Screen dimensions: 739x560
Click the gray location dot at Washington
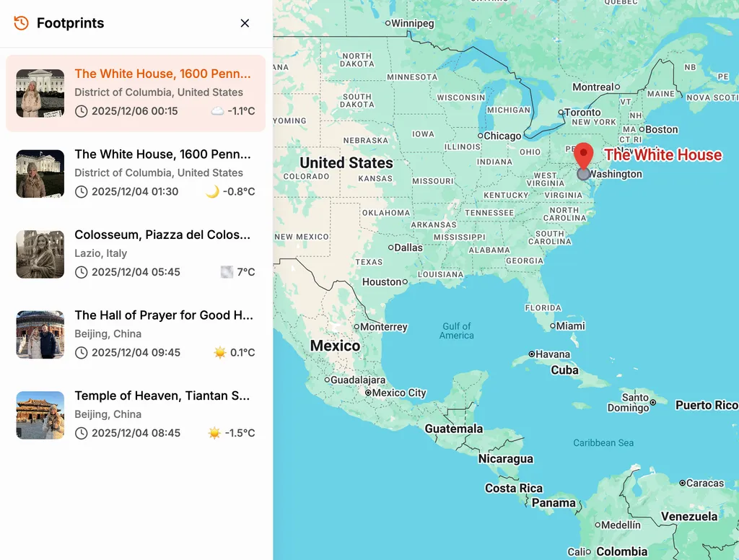point(583,175)
